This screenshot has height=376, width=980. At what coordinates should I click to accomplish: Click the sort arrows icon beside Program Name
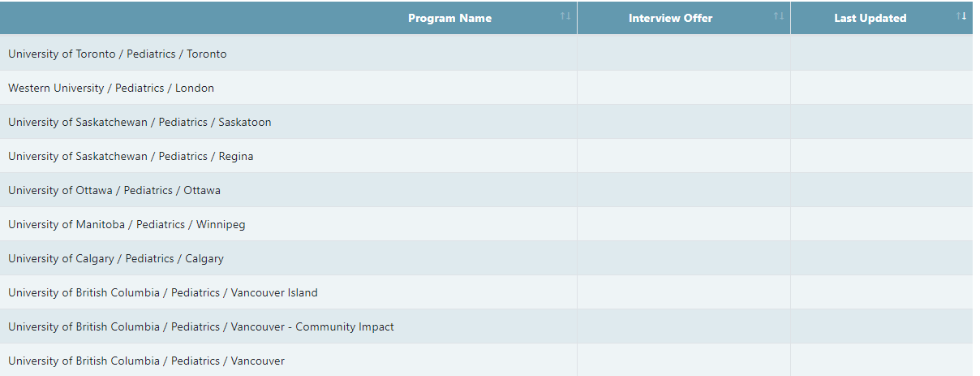[565, 17]
